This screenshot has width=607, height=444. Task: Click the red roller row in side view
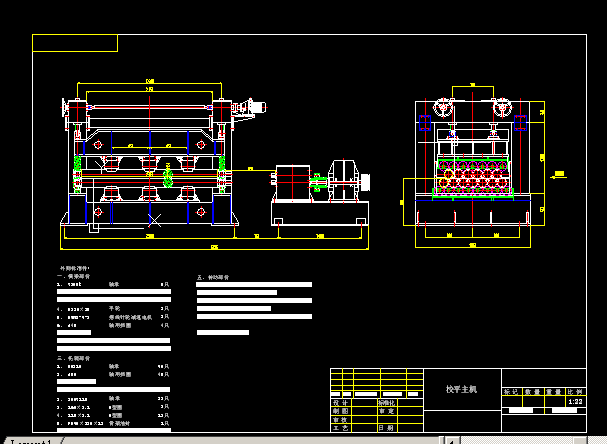click(x=472, y=175)
